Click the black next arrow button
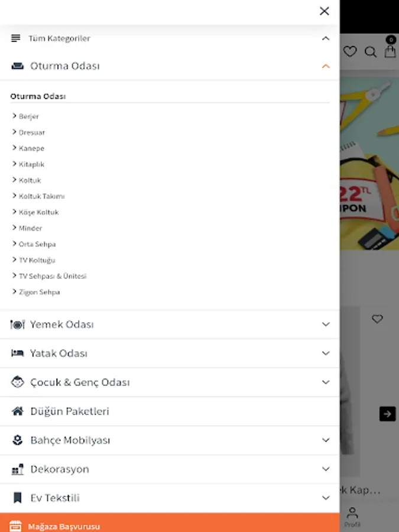The image size is (399, 532). point(387,414)
